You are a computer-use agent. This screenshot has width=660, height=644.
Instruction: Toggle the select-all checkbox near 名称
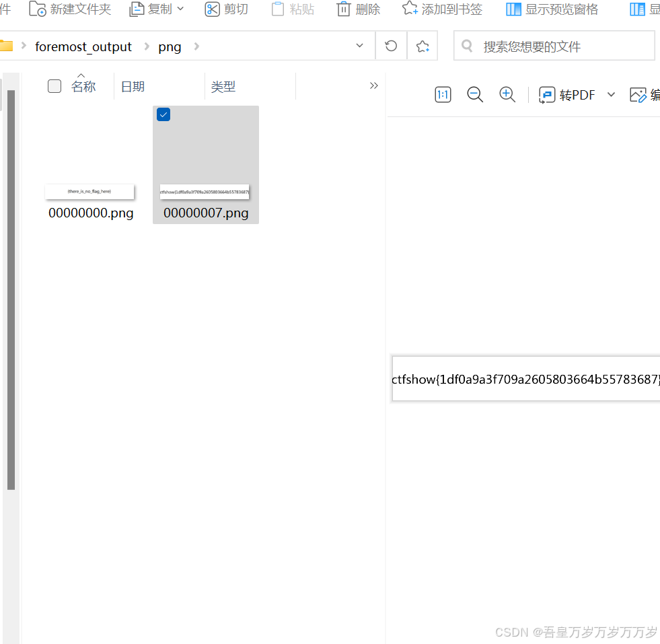click(x=54, y=86)
